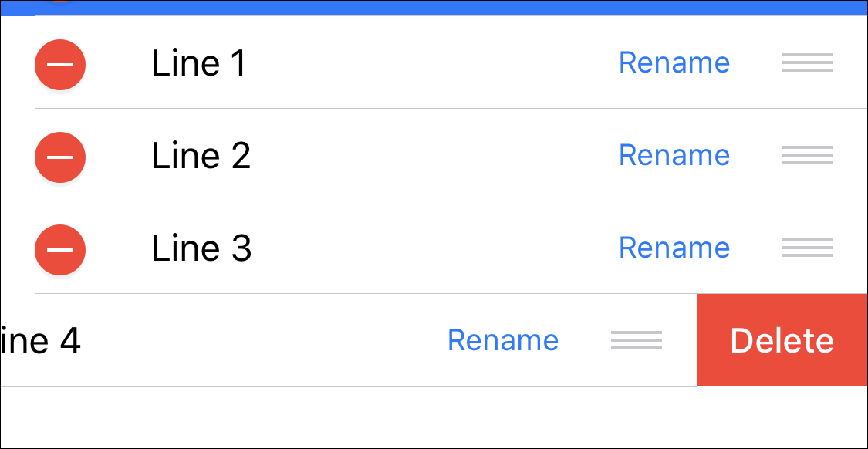
Task: Rename Line 1
Action: click(674, 62)
